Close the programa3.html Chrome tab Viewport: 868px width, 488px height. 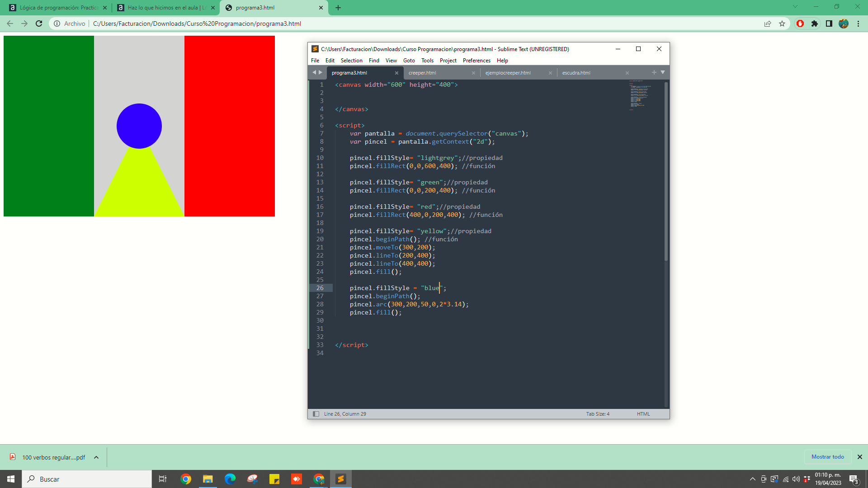tap(321, 8)
